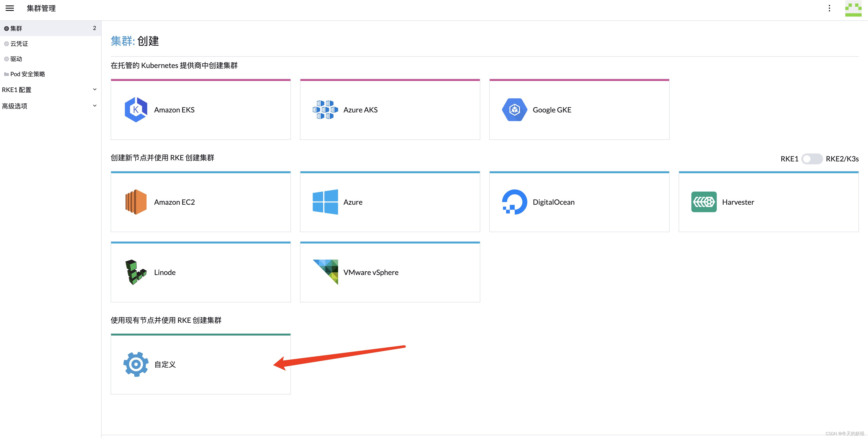This screenshot has width=868, height=438.
Task: Click the 集群管理 header title
Action: [x=41, y=8]
